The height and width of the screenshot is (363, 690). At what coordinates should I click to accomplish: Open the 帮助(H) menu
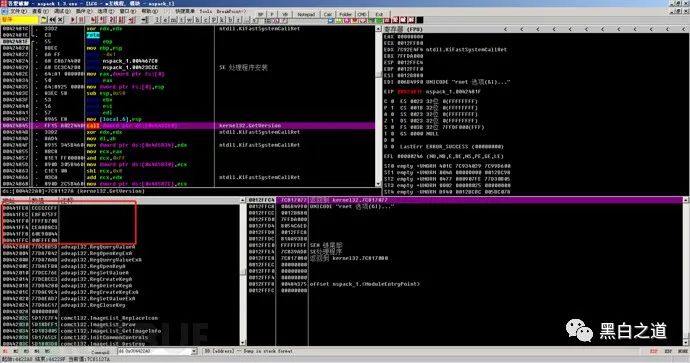tap(150, 11)
